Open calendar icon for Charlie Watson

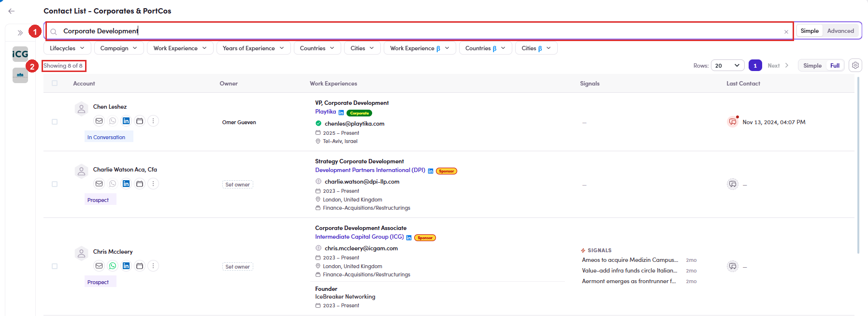point(140,184)
